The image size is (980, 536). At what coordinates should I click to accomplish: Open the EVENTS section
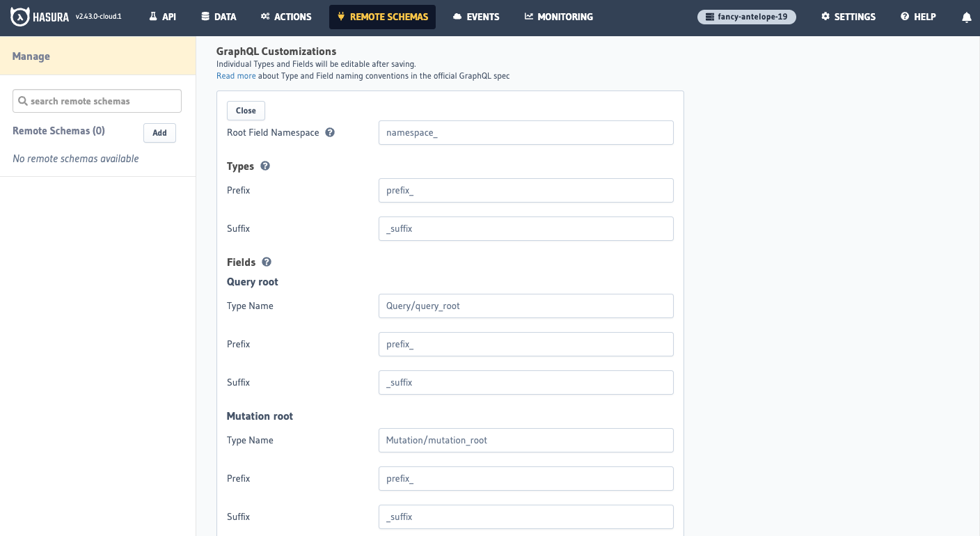pos(476,17)
